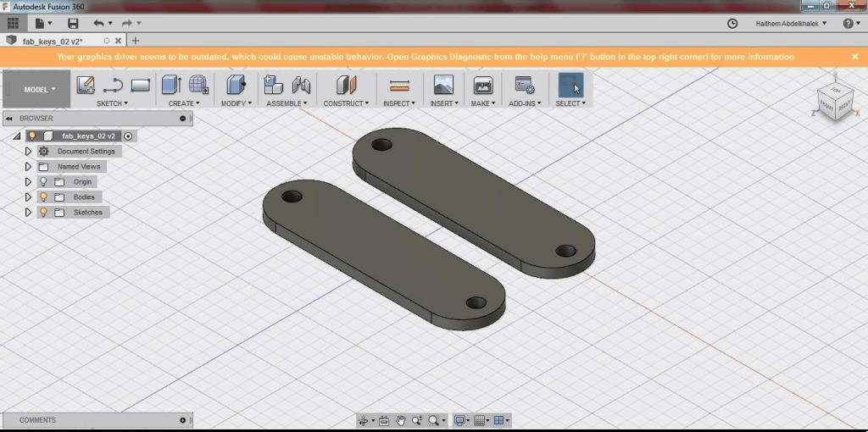Click the Insert image icon

[x=443, y=85]
